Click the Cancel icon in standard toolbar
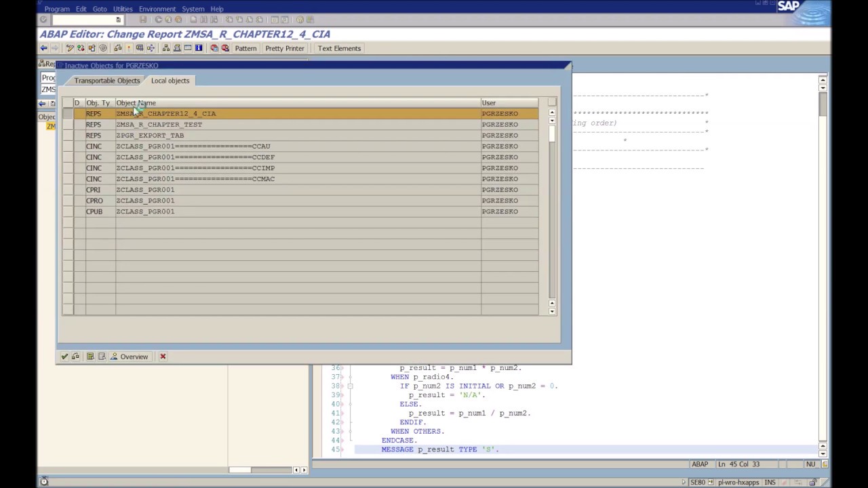This screenshot has height=488, width=868. click(x=178, y=20)
